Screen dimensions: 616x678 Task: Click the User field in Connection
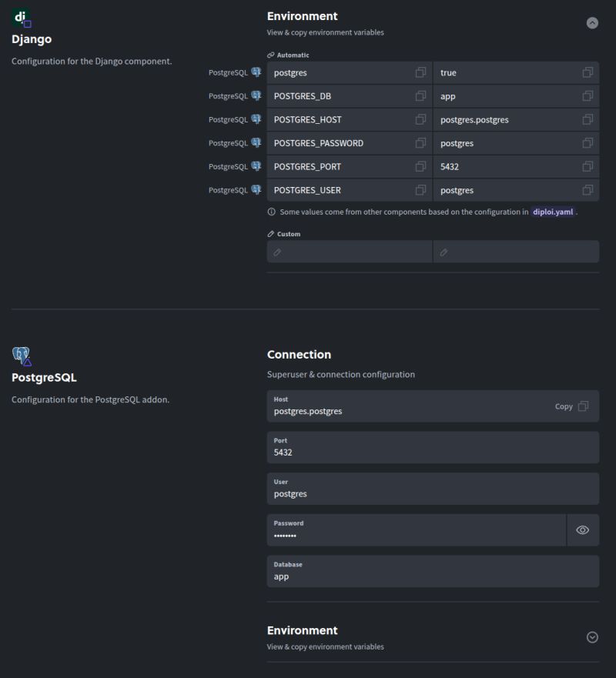433,489
